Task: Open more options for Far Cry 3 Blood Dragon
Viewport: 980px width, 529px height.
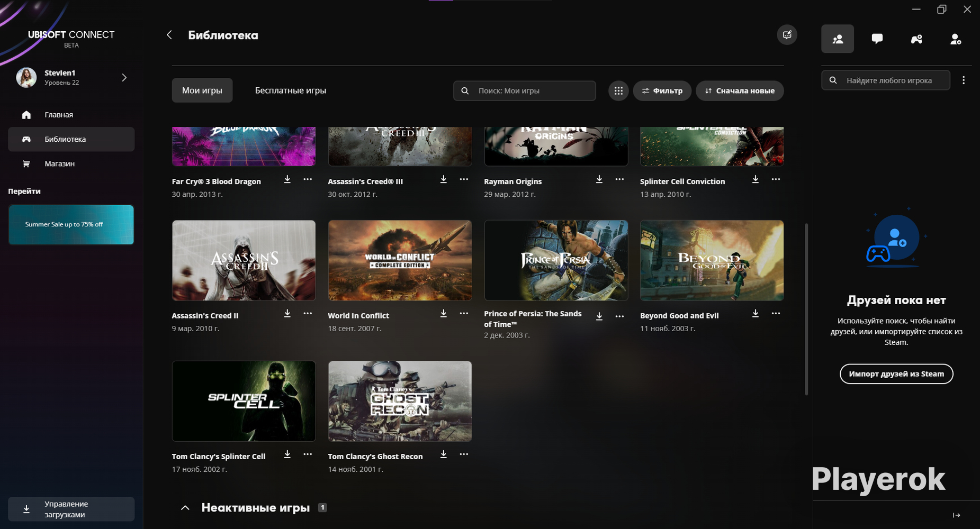Action: tap(308, 179)
